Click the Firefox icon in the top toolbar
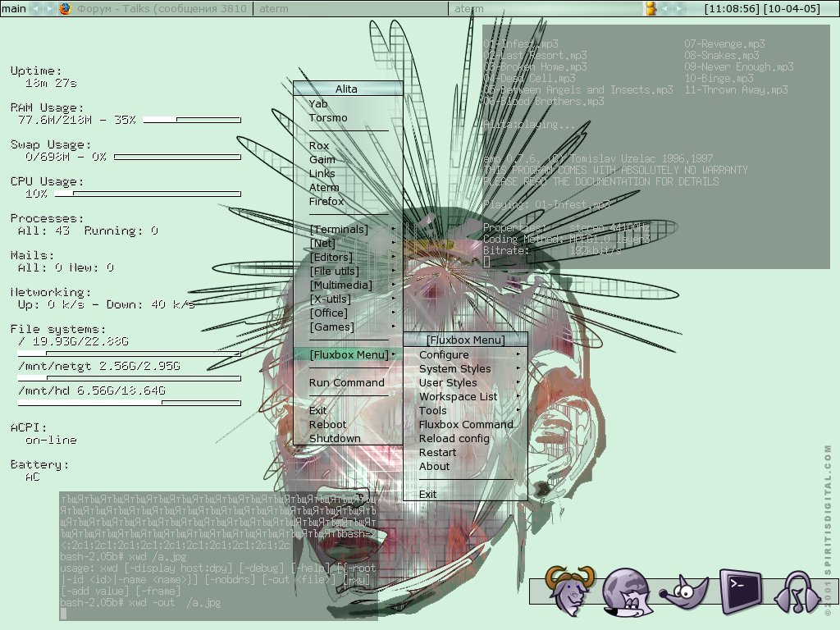 tap(66, 8)
